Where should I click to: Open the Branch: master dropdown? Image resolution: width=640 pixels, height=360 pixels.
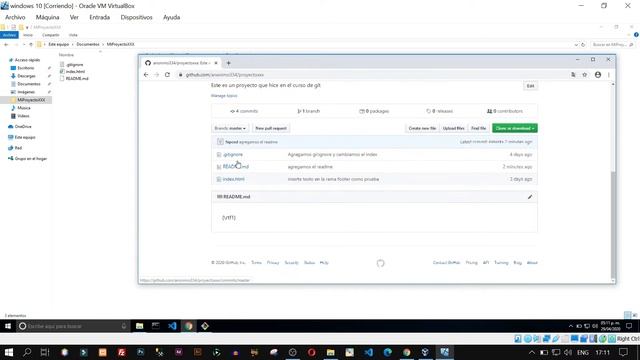coord(230,128)
